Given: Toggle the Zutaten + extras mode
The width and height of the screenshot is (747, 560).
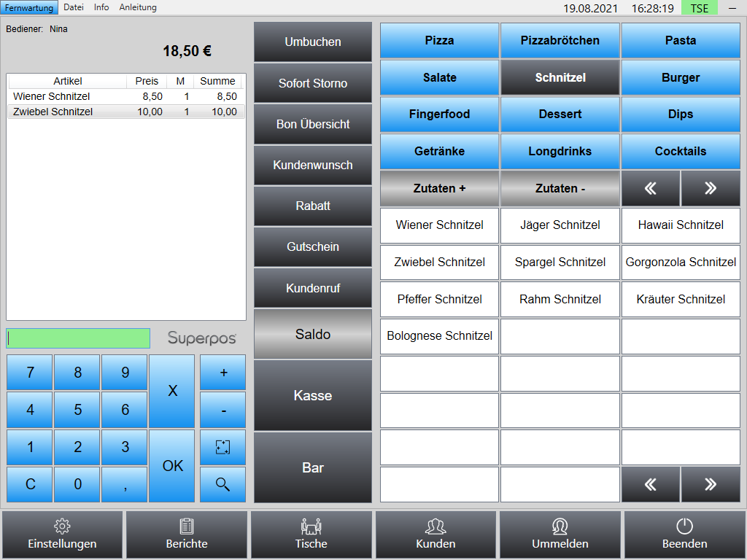Looking at the screenshot, I should click(439, 189).
